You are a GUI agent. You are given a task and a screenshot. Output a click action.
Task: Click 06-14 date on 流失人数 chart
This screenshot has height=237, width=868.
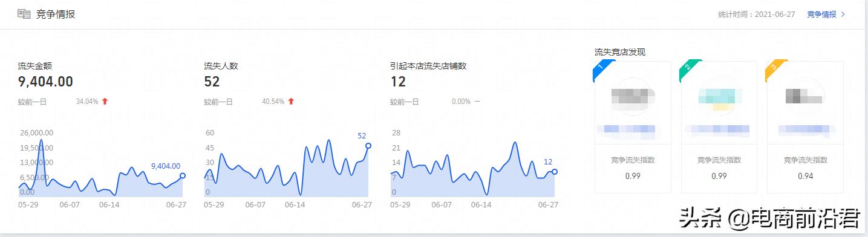295,205
